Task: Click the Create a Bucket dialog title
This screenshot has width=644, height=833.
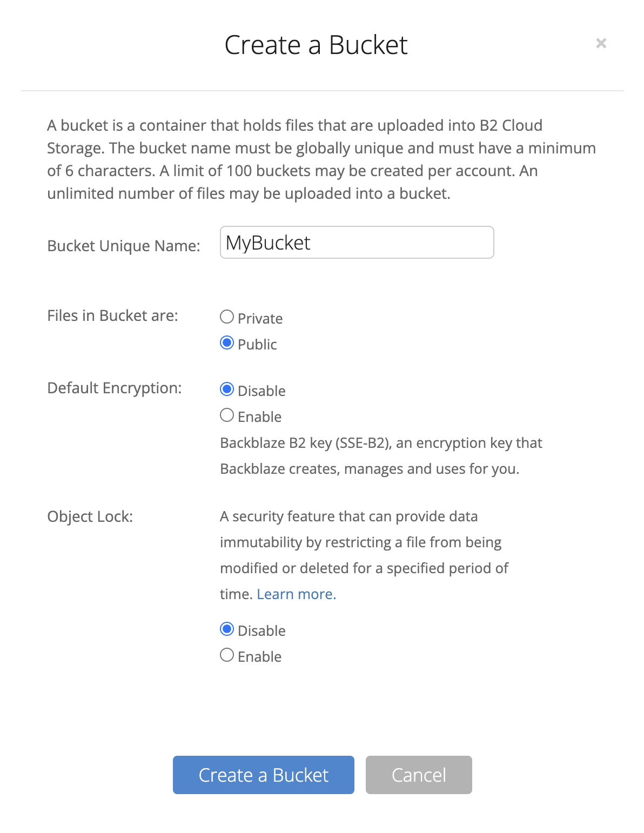Action: point(316,45)
